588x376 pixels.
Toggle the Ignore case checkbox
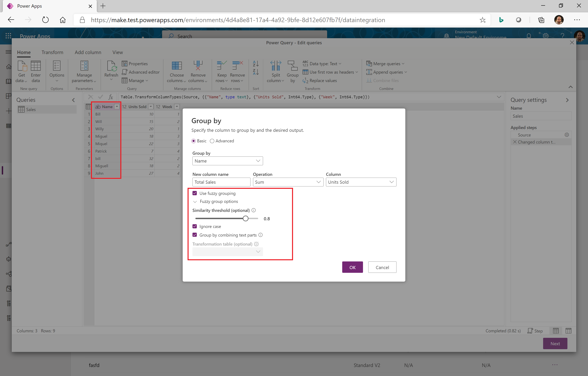click(195, 226)
